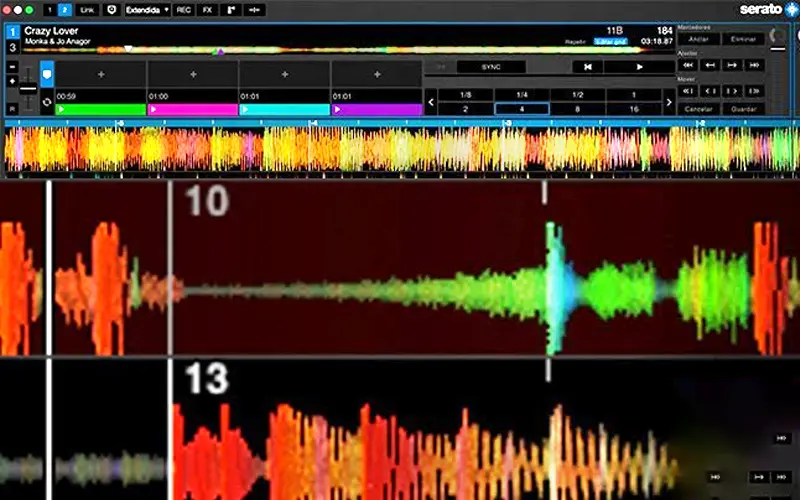Select the loops tab icon below cue tab
This screenshot has height=500, width=800.
[47, 102]
